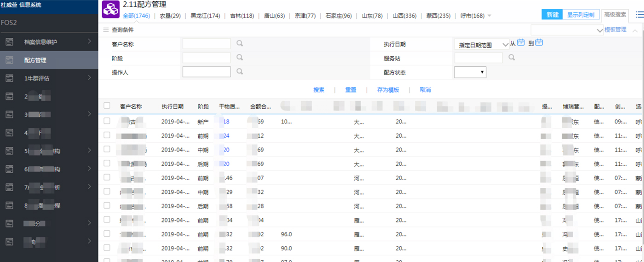The image size is (644, 262).
Task: Click the 取消 link
Action: (x=425, y=90)
